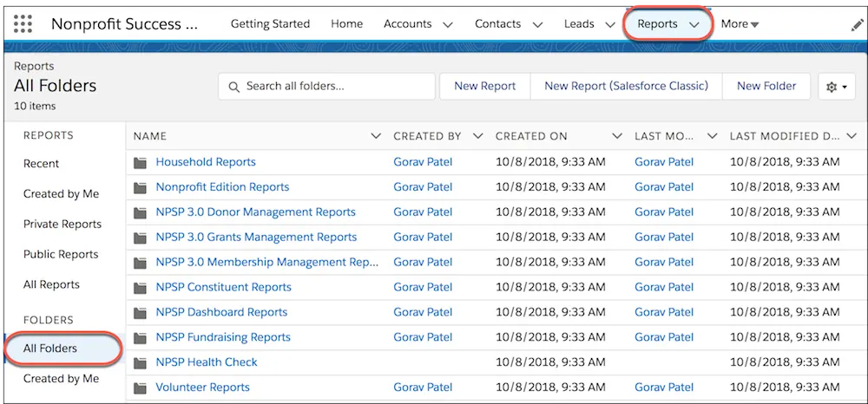Click folder icon next to Household Reports
The image size is (868, 404).
(140, 162)
